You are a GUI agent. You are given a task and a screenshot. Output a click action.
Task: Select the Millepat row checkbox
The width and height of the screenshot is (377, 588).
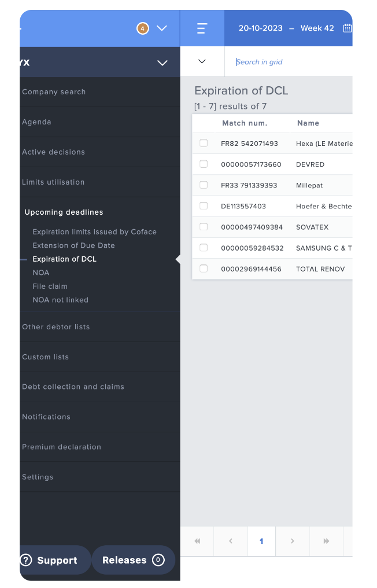pyautogui.click(x=204, y=185)
